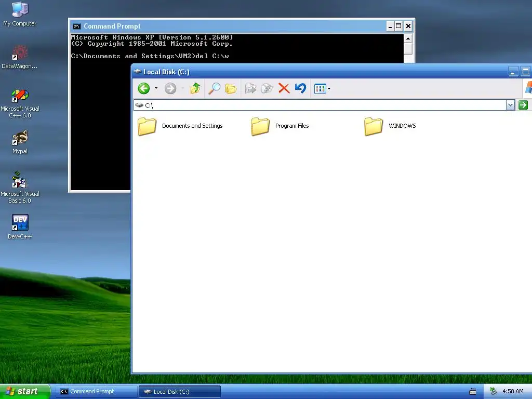Select the WINDOWS folder

(x=390, y=126)
